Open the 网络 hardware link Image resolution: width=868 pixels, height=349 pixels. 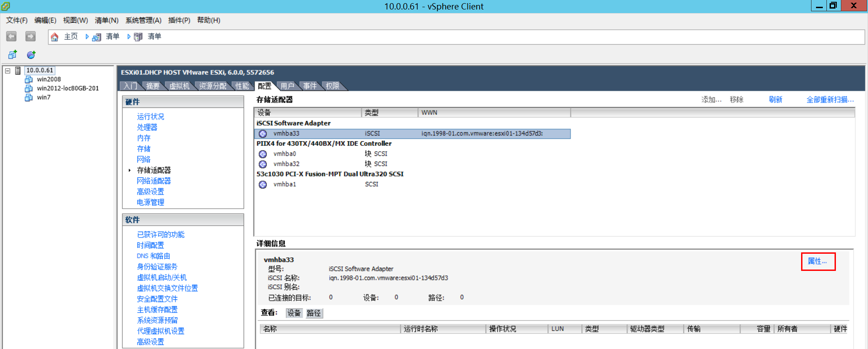point(144,159)
